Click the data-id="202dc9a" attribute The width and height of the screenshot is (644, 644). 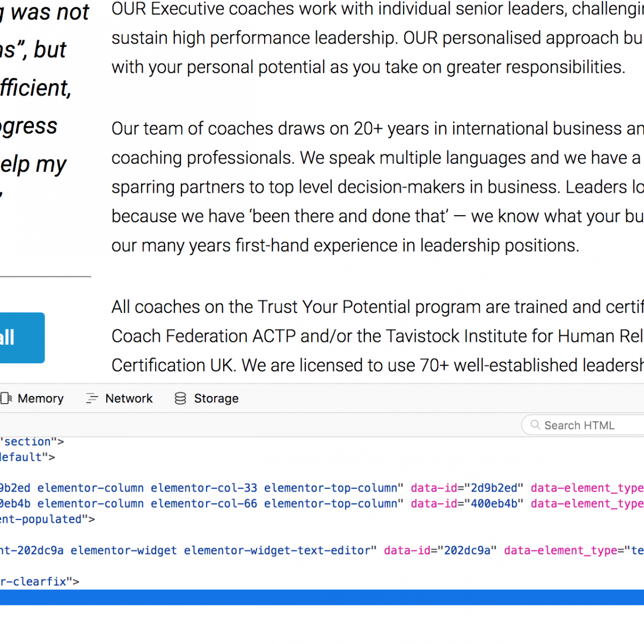[x=440, y=550]
